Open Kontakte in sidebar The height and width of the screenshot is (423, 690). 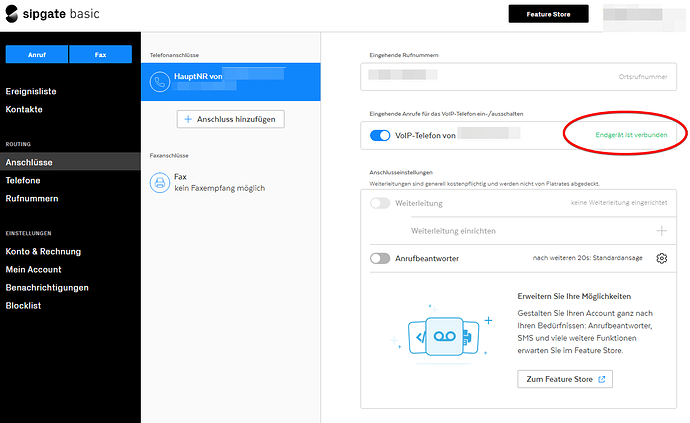(x=24, y=109)
